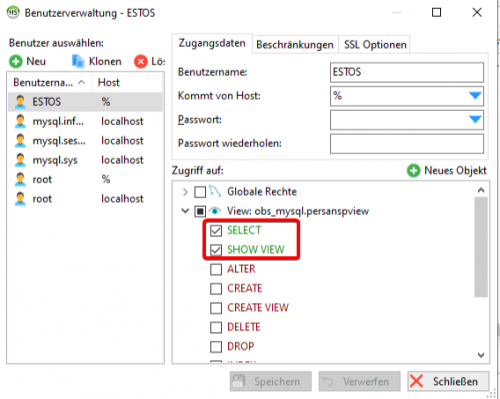500x399 pixels.
Task: Switch to the Beschränkungen tab
Action: [x=295, y=45]
